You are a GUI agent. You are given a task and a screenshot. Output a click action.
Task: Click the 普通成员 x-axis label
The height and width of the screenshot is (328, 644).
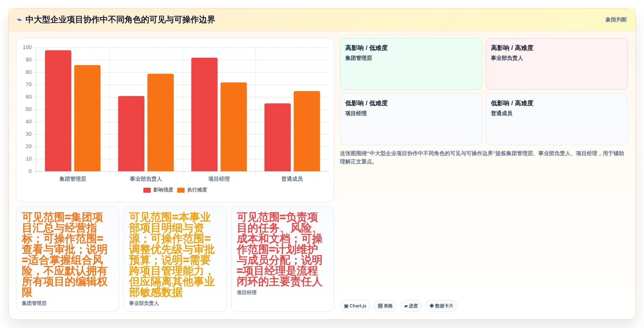tap(292, 179)
